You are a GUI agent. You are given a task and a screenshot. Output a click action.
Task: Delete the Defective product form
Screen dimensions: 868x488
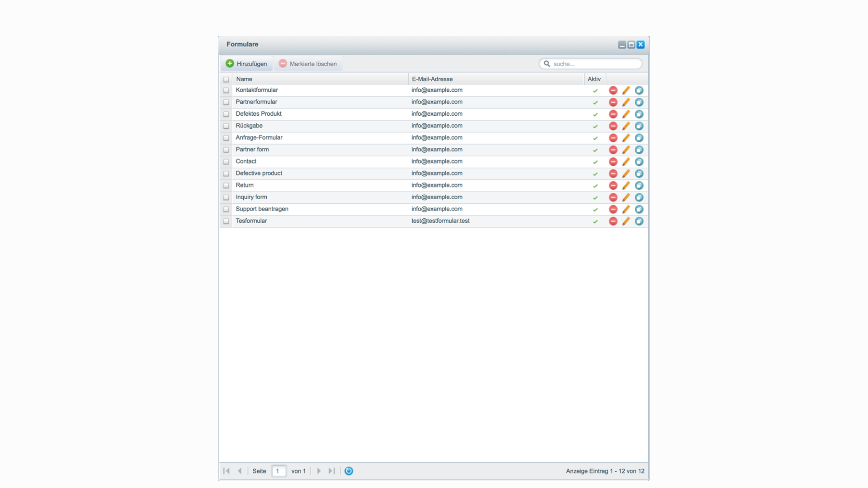(613, 174)
